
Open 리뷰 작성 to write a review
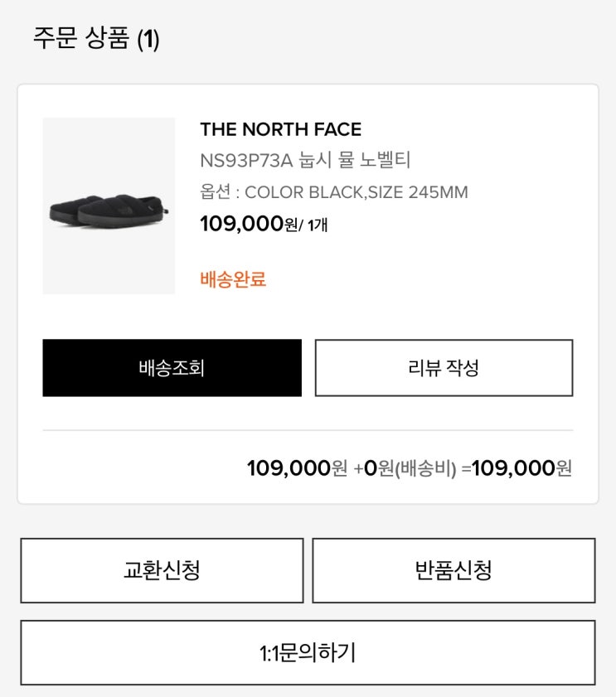click(444, 368)
